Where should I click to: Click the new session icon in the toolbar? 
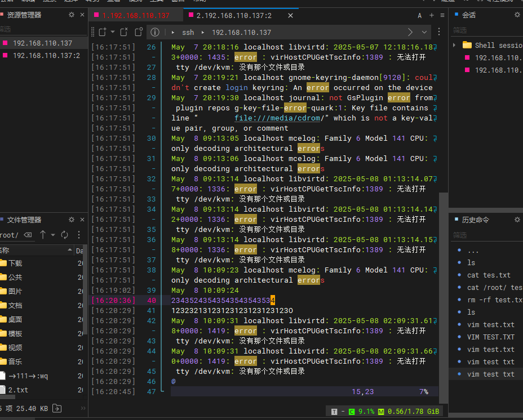pos(103,32)
